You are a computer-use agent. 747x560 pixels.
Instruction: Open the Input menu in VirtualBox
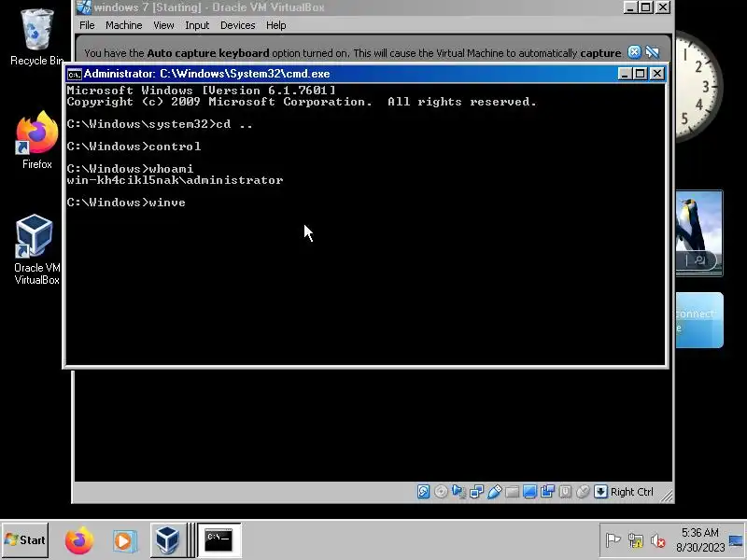(197, 25)
